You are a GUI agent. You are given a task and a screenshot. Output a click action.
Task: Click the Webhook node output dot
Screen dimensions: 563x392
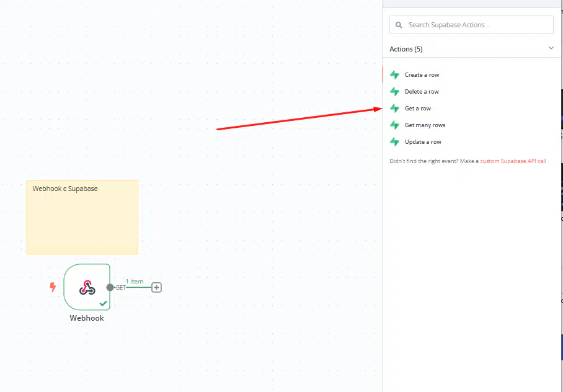tap(110, 287)
